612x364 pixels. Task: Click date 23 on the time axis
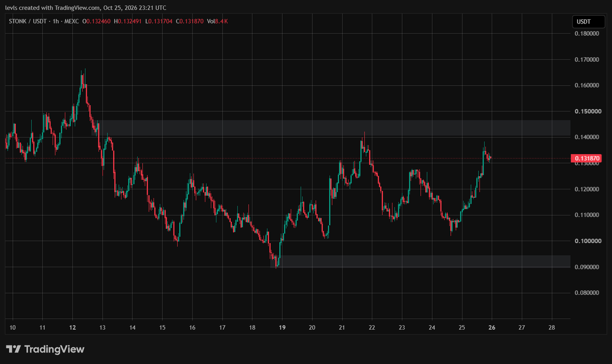402,328
